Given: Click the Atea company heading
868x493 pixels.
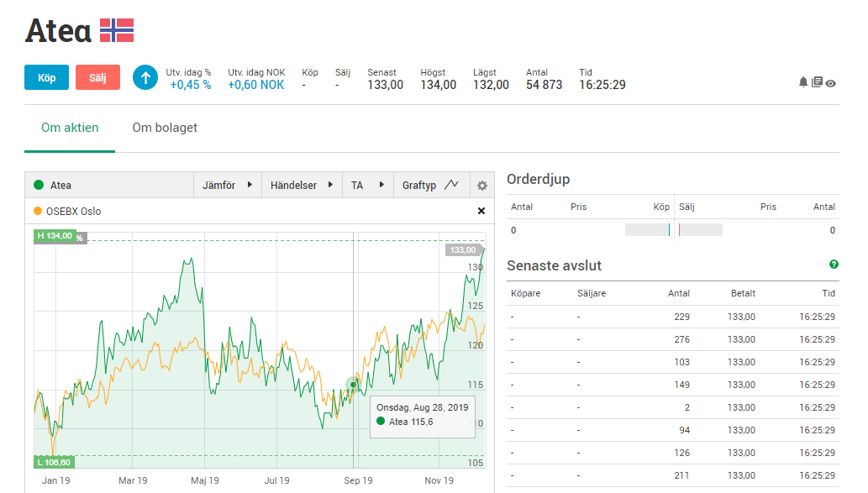Looking at the screenshot, I should click(58, 30).
